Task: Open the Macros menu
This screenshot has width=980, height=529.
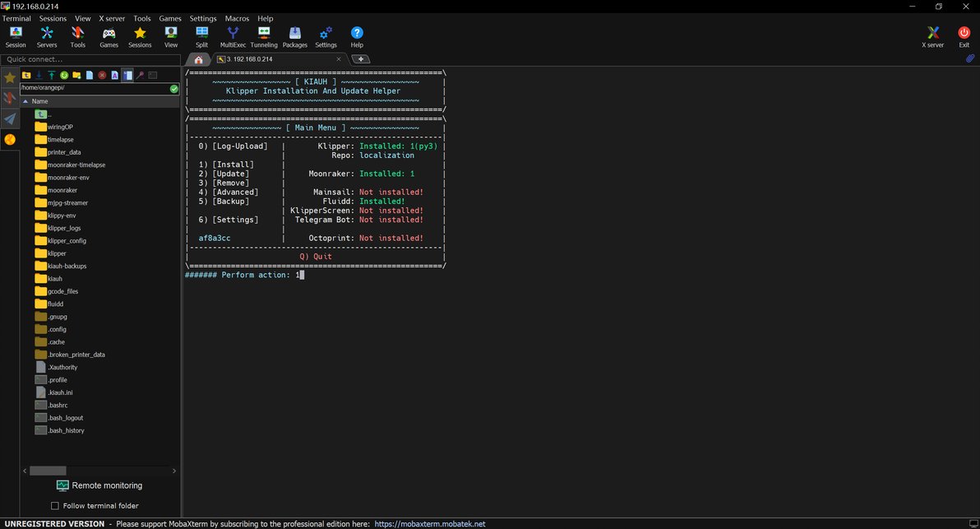Action: 237,18
